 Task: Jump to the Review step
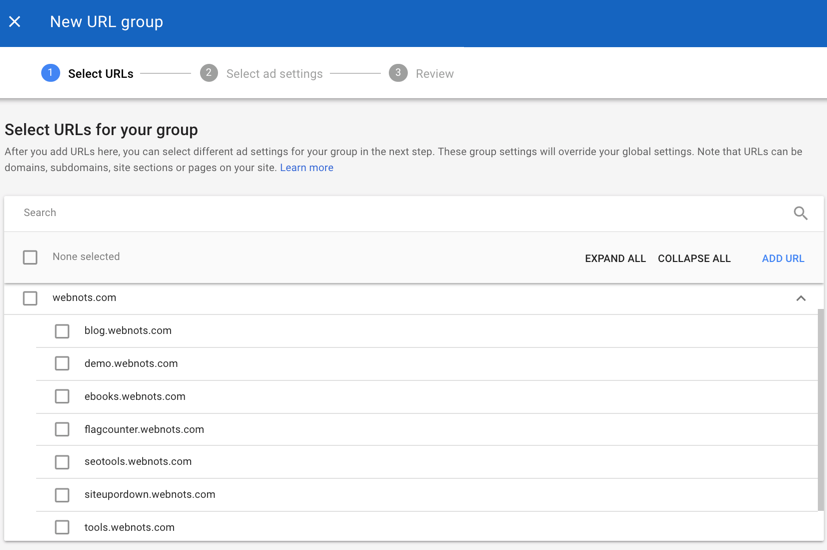point(434,74)
